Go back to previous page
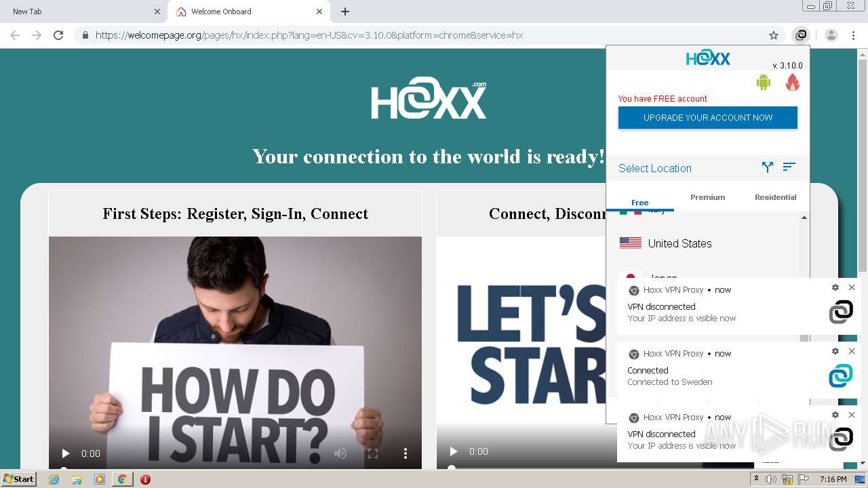 [x=15, y=35]
